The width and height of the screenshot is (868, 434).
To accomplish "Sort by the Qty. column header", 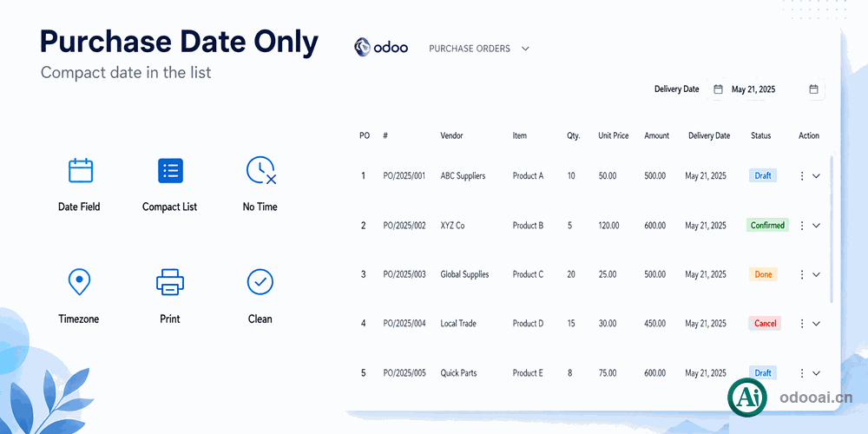I will click(x=574, y=135).
